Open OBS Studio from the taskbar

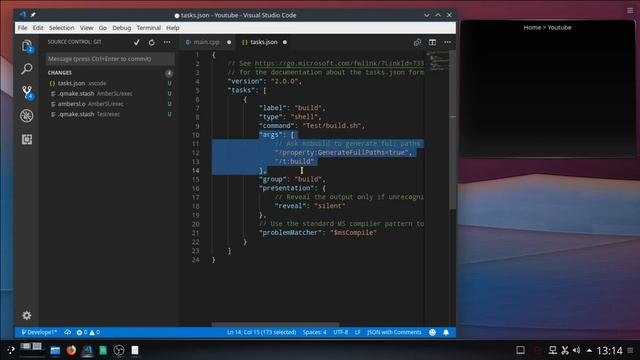119,350
